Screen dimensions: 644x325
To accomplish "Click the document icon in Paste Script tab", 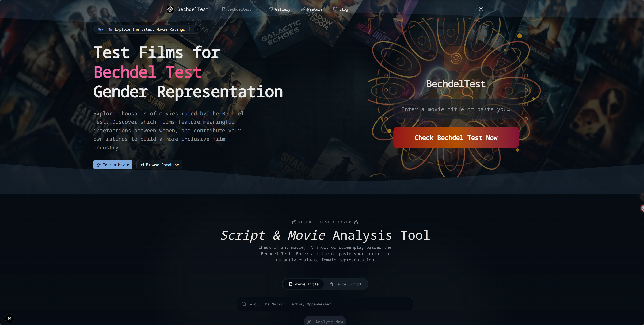I will (x=331, y=284).
